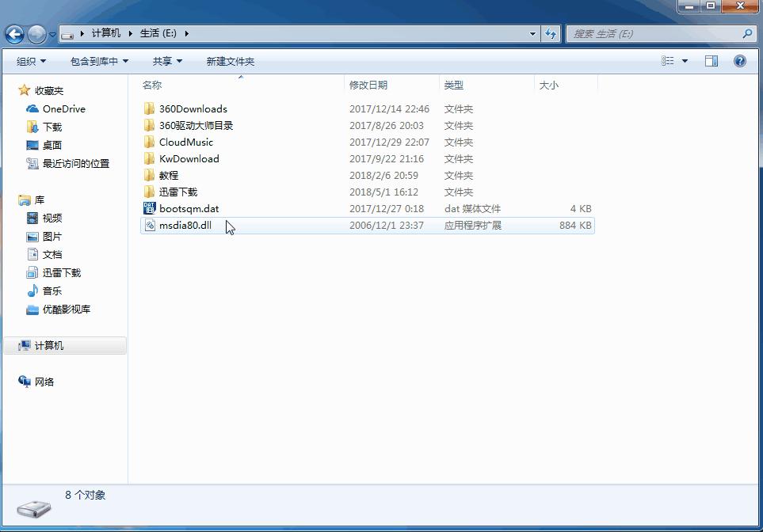Sort files by the 修改日期 column header
Image resolution: width=763 pixels, height=532 pixels.
click(368, 85)
